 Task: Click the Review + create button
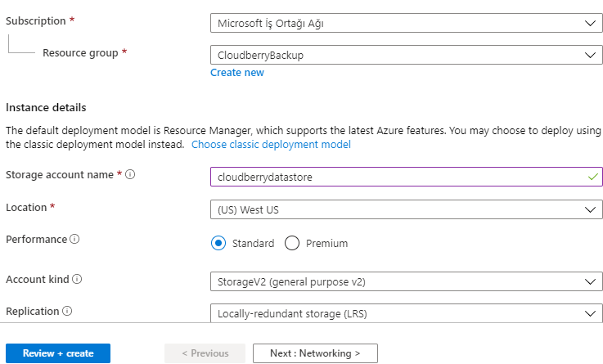tap(58, 353)
